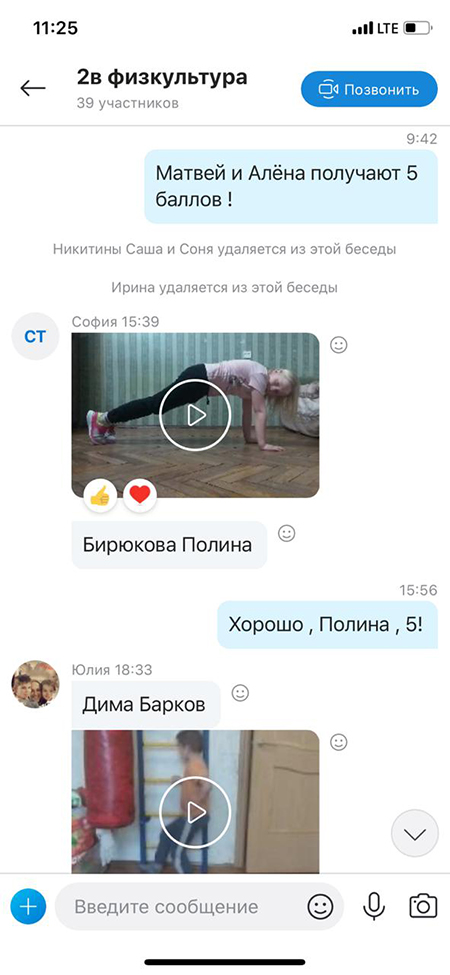Open the blue plus attachments menu
Viewport: 450px width, 975px height.
[x=28, y=907]
